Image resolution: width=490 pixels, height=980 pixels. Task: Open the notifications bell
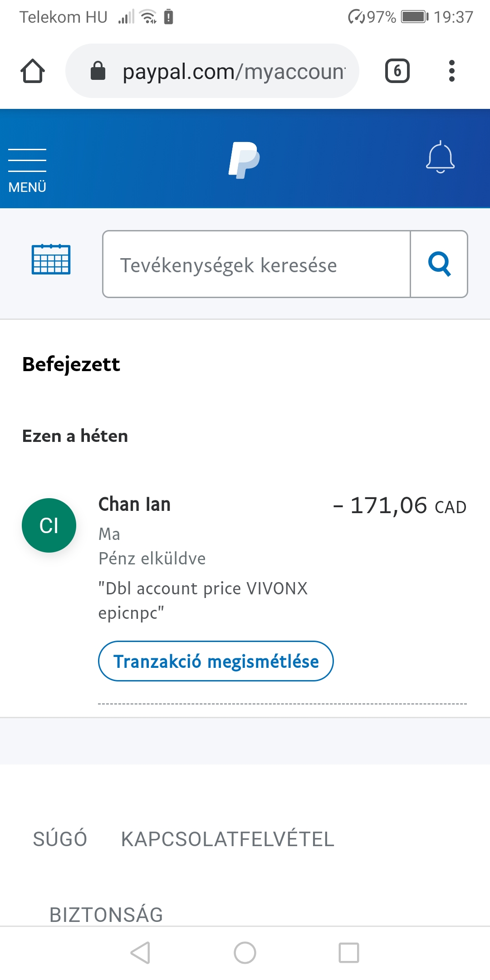440,157
